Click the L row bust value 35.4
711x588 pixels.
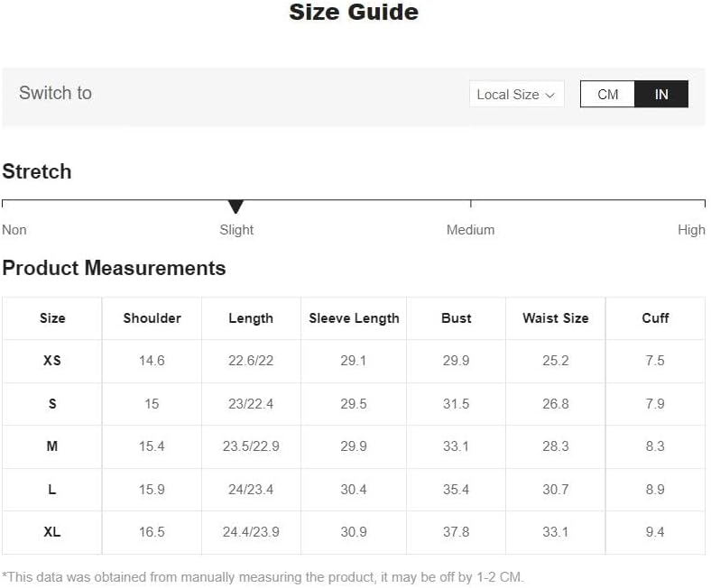457,490
